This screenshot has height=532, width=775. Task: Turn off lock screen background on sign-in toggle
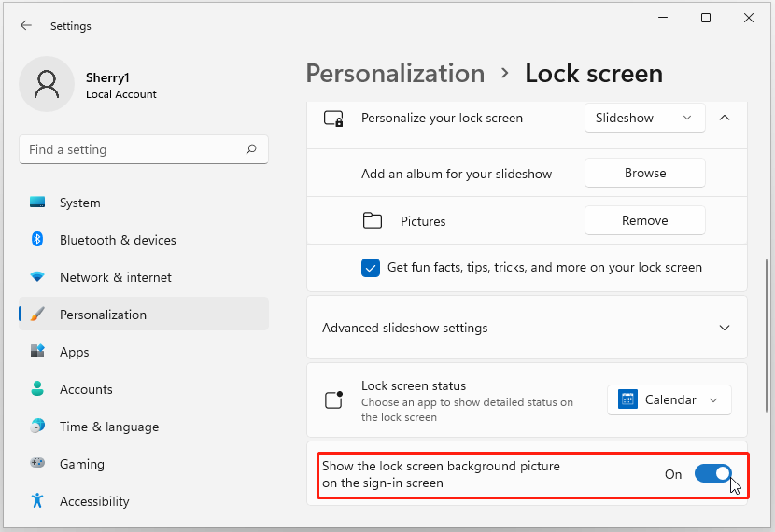click(713, 474)
